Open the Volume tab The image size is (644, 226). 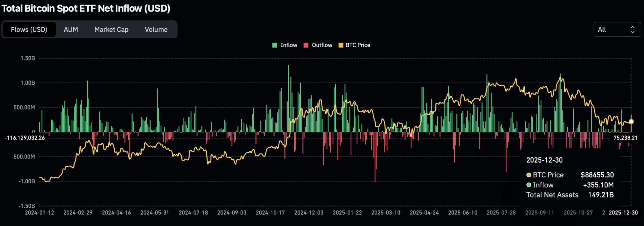pos(156,30)
